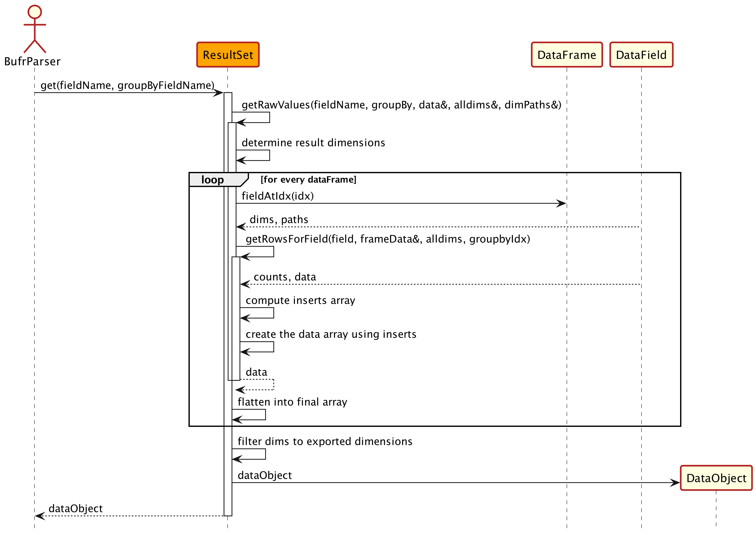The width and height of the screenshot is (756, 535).
Task: Click the 'dims, paths' return label
Action: click(279, 219)
